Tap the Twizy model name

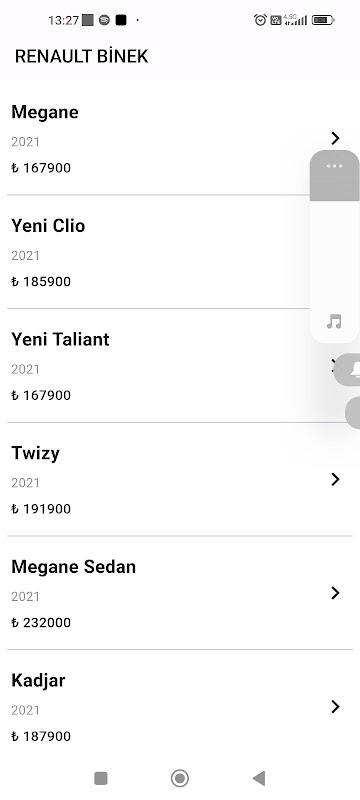click(x=35, y=454)
